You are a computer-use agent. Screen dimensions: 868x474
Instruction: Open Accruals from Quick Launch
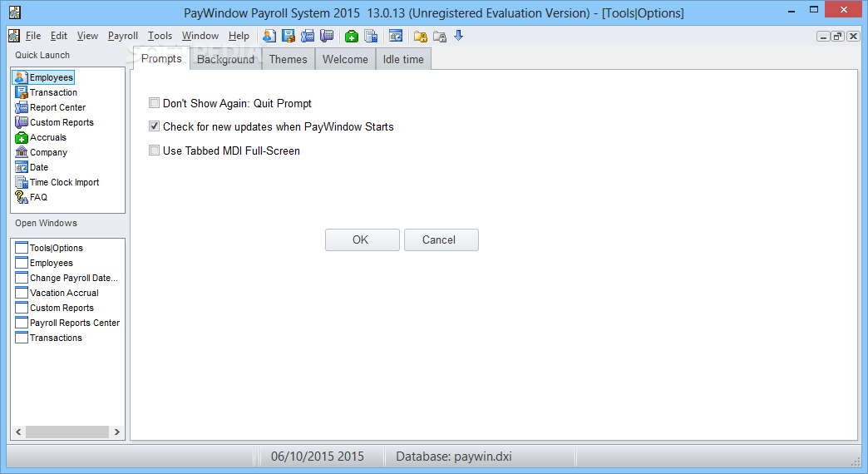pyautogui.click(x=41, y=137)
